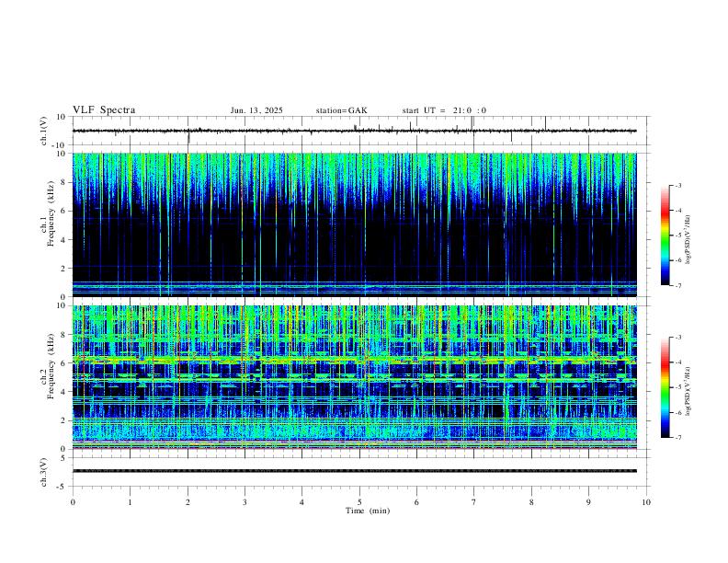Click the 'Time (min)' axis label
Image resolution: width=728 pixels, height=563 pixels.
coord(368,511)
